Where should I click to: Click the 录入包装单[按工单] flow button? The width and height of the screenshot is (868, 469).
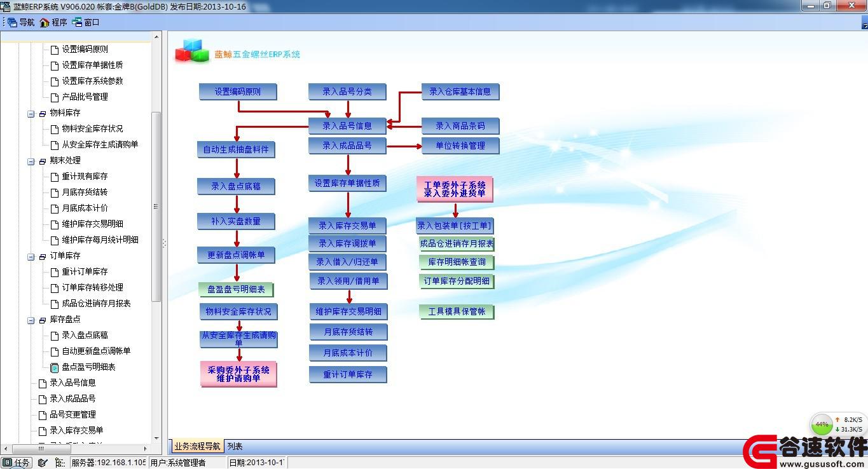tap(455, 226)
